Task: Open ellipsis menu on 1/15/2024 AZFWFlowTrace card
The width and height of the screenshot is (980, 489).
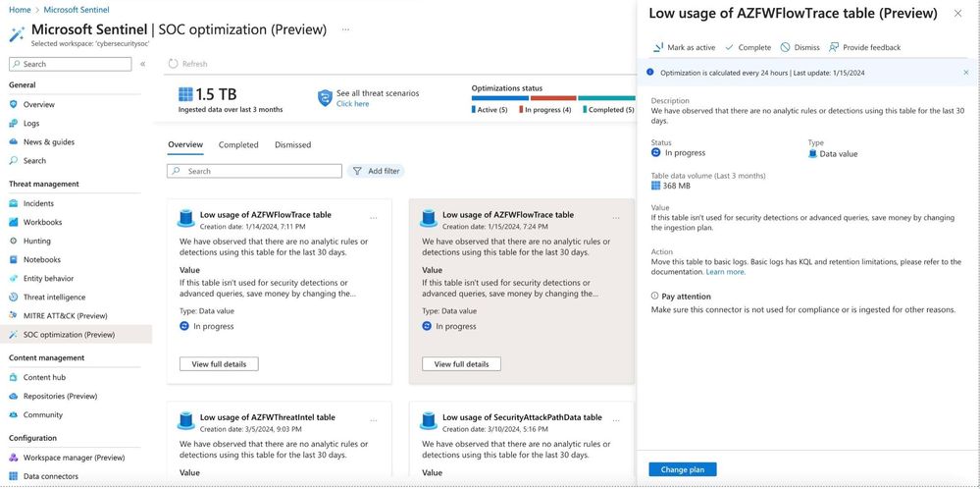Action: [616, 218]
